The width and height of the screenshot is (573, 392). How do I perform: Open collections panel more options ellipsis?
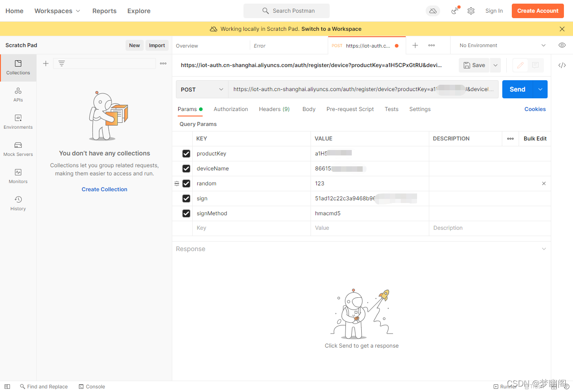(163, 63)
